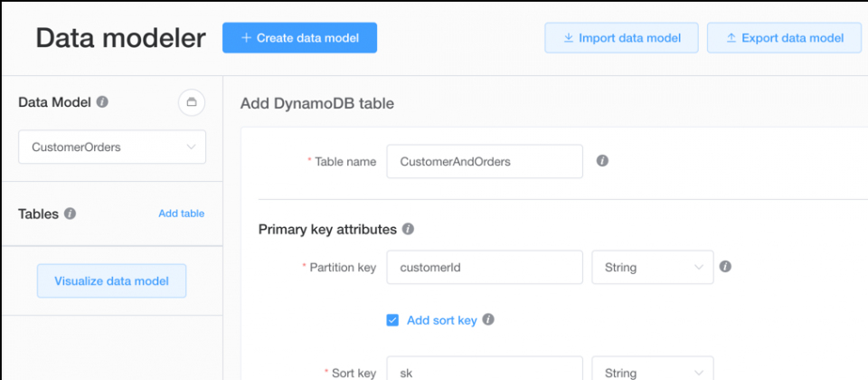Viewport: 868px width, 380px height.
Task: Click the info icon beside Add sort key
Action: pos(487,319)
